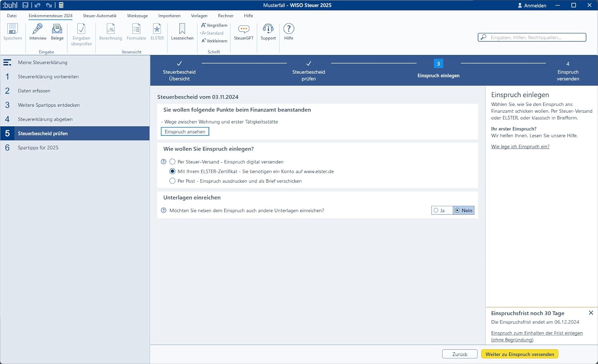This screenshot has width=598, height=364.
Task: Go to Daten erfassen step
Action: [75, 91]
